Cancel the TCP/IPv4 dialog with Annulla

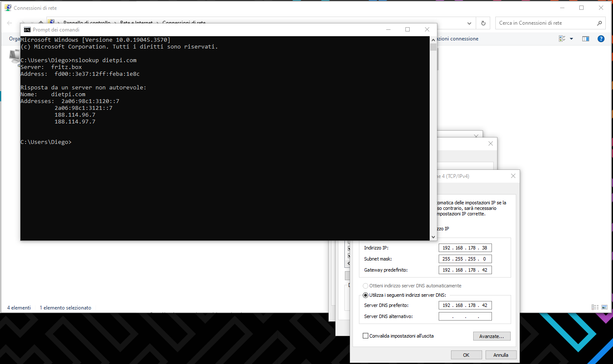coord(501,355)
